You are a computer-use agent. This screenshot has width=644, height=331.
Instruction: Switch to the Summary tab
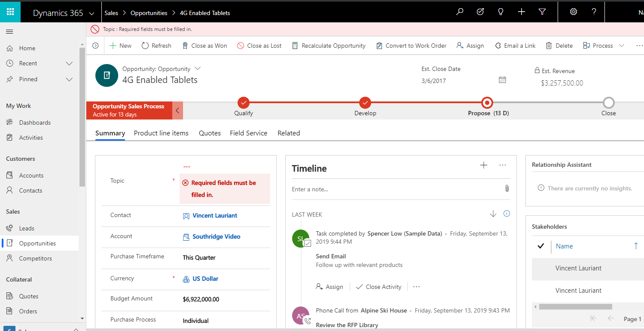click(110, 133)
